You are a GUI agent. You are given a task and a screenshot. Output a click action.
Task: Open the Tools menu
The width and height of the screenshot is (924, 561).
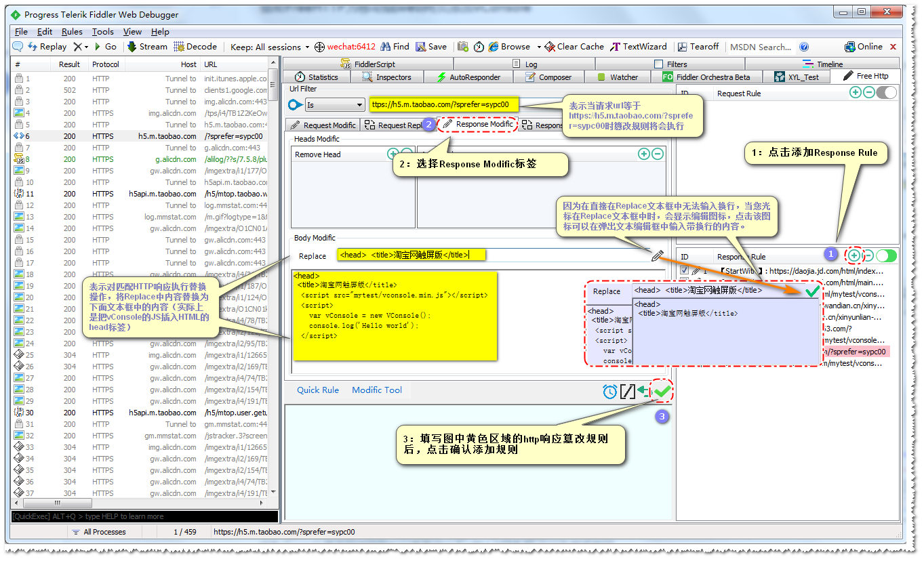[x=103, y=31]
